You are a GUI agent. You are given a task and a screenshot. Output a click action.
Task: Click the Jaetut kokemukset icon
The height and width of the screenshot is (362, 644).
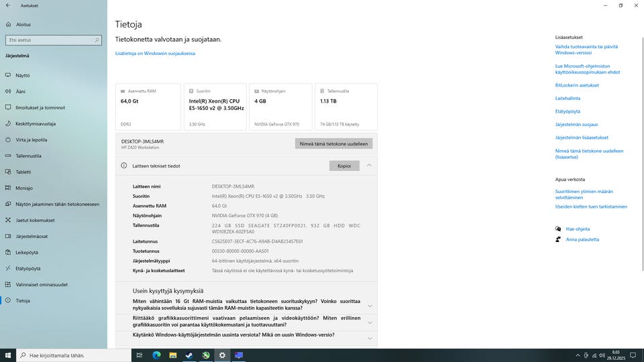click(x=8, y=220)
